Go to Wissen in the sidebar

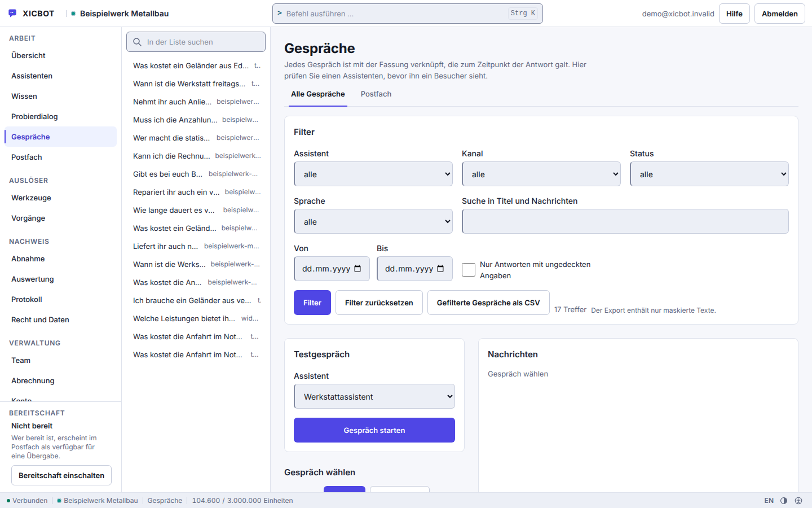(60, 96)
